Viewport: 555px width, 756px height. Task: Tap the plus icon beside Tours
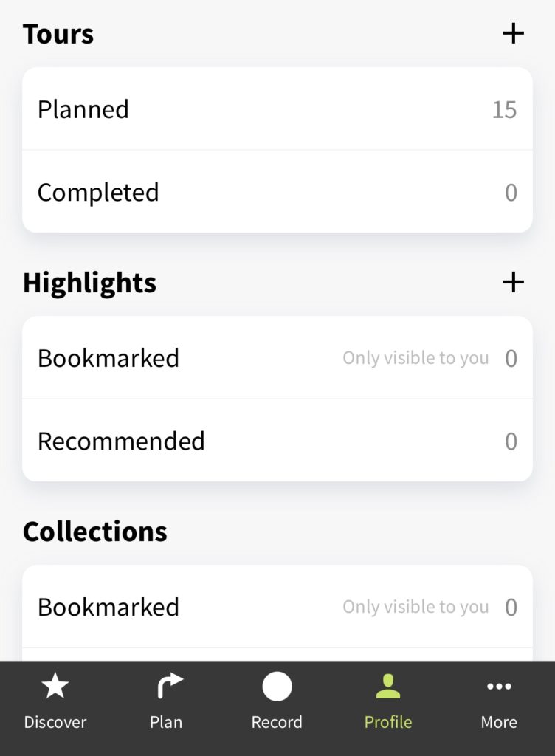(x=513, y=33)
